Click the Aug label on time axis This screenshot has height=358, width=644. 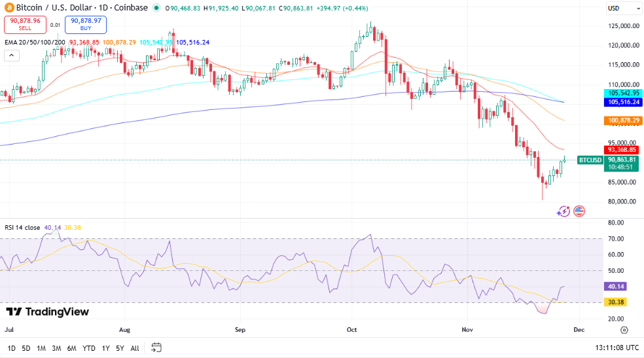point(124,330)
